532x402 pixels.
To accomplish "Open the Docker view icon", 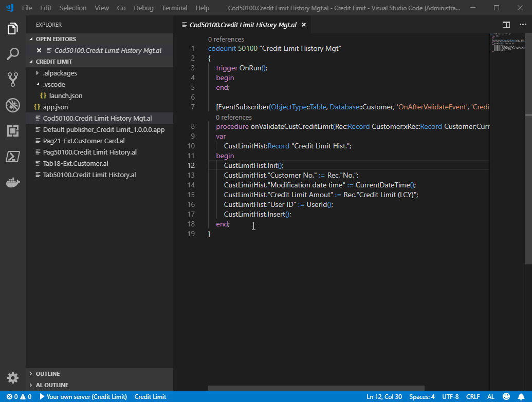I will (13, 182).
